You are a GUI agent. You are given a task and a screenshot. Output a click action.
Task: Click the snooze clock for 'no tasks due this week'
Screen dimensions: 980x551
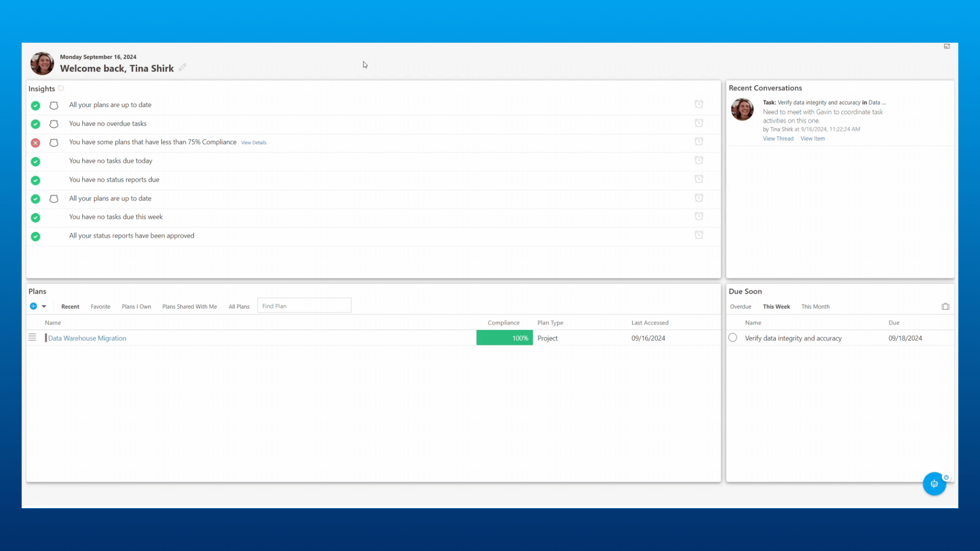tap(699, 216)
